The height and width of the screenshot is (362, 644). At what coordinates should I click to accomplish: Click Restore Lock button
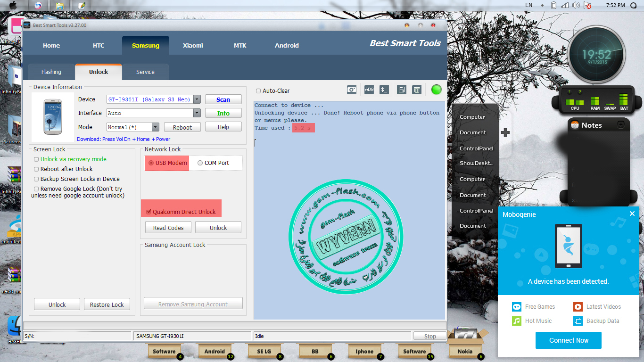107,304
